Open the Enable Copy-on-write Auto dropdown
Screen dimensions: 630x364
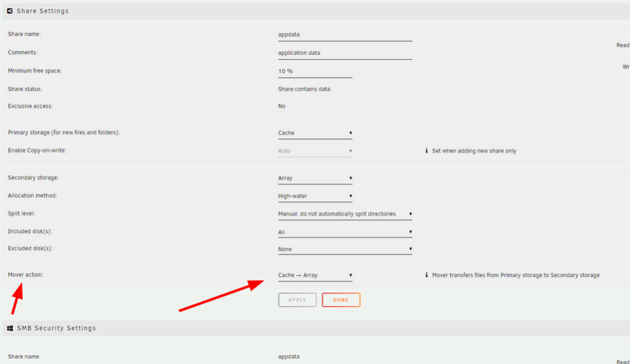[315, 151]
